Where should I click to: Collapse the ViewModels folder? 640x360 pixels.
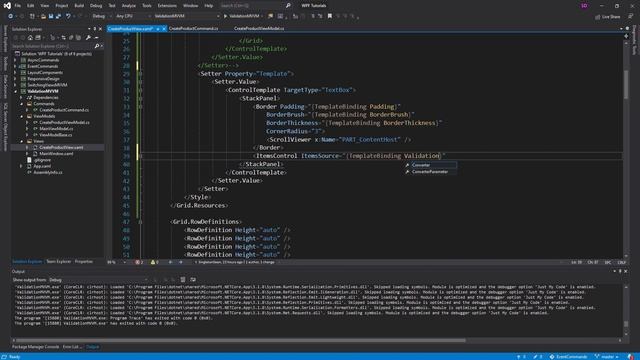click(22, 116)
